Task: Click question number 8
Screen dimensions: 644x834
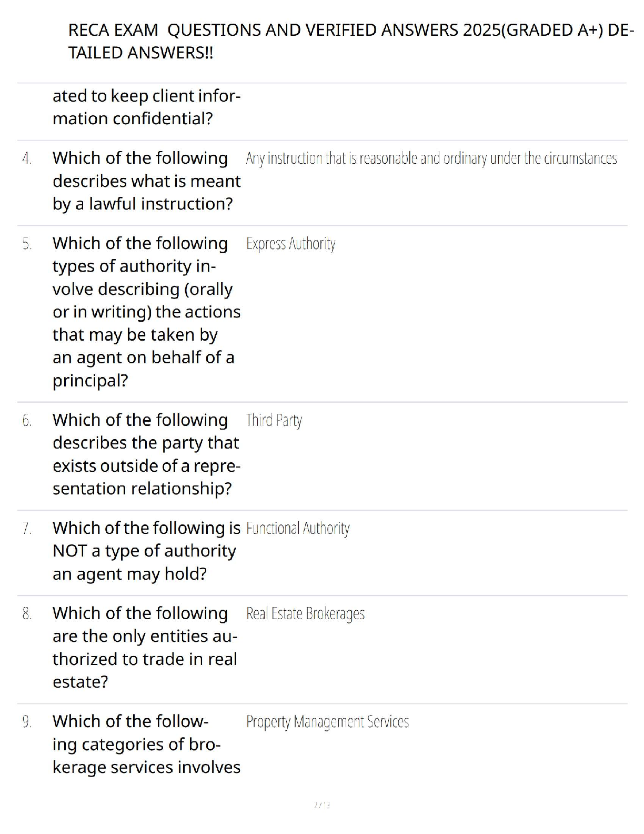Action: (27, 614)
